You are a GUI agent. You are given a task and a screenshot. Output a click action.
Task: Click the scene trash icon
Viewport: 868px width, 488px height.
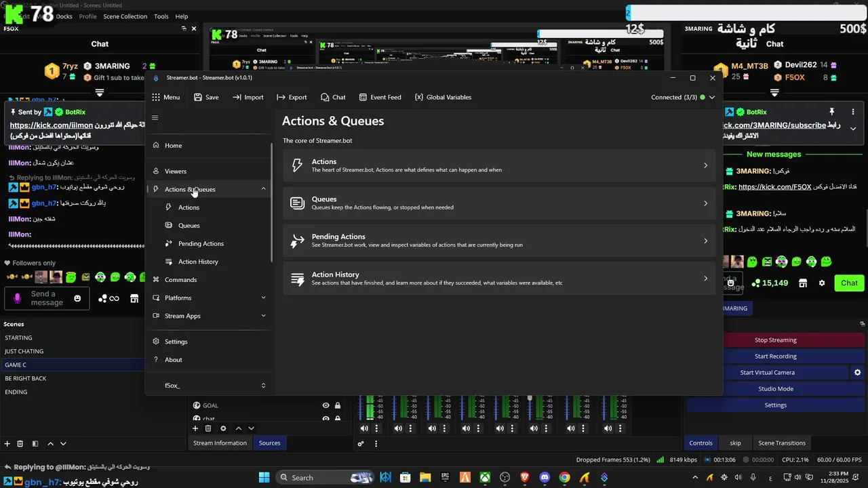pos(20,444)
